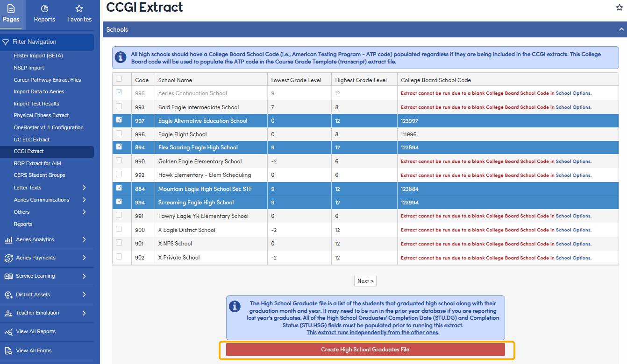Image resolution: width=627 pixels, height=364 pixels.
Task: Open School Options link in the Bald Eagle Intermediate row
Action: [x=573, y=107]
